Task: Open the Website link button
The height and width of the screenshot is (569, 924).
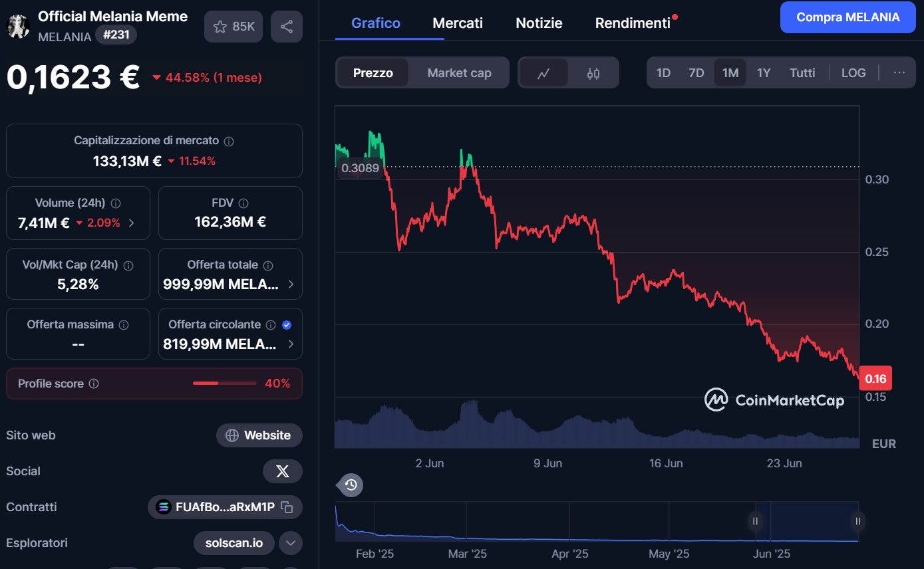Action: tap(259, 435)
